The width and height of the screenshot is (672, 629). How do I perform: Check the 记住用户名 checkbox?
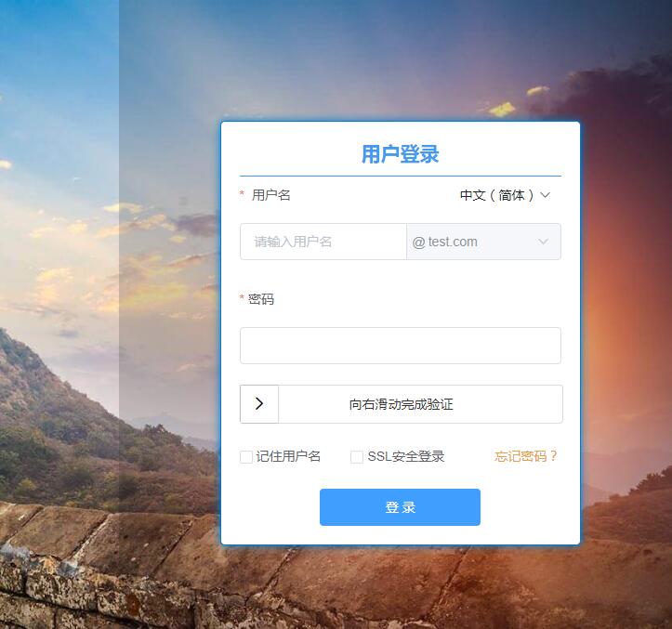tap(246, 457)
